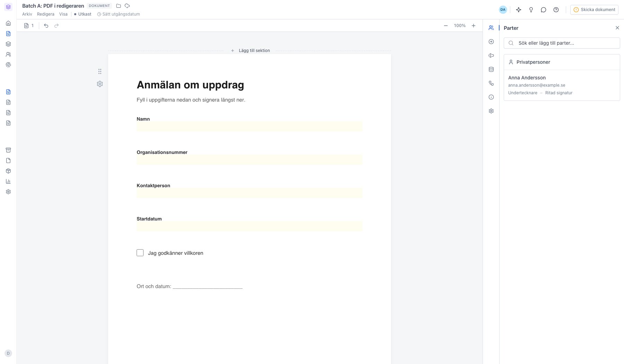Image resolution: width=624 pixels, height=364 pixels.
Task: Open the AI sparkle assistant icon
Action: pyautogui.click(x=519, y=10)
